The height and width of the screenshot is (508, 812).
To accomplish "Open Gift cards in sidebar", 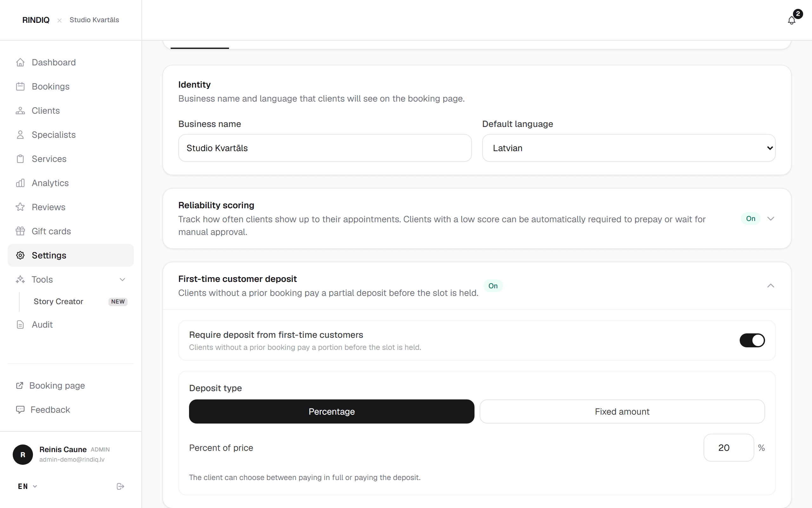I will pyautogui.click(x=70, y=231).
